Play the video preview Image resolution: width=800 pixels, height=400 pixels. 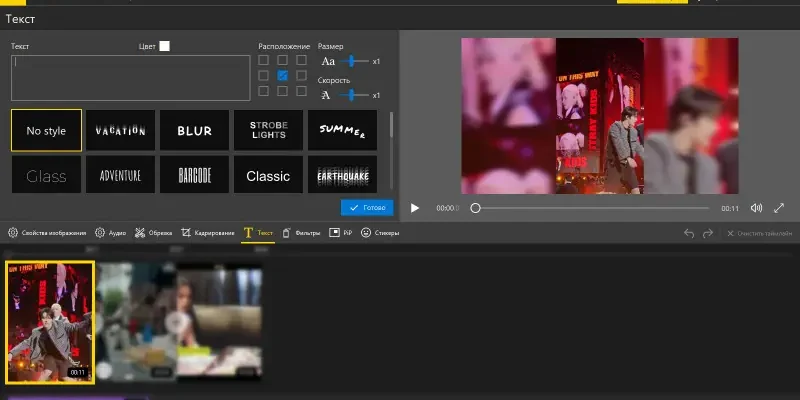click(x=415, y=208)
